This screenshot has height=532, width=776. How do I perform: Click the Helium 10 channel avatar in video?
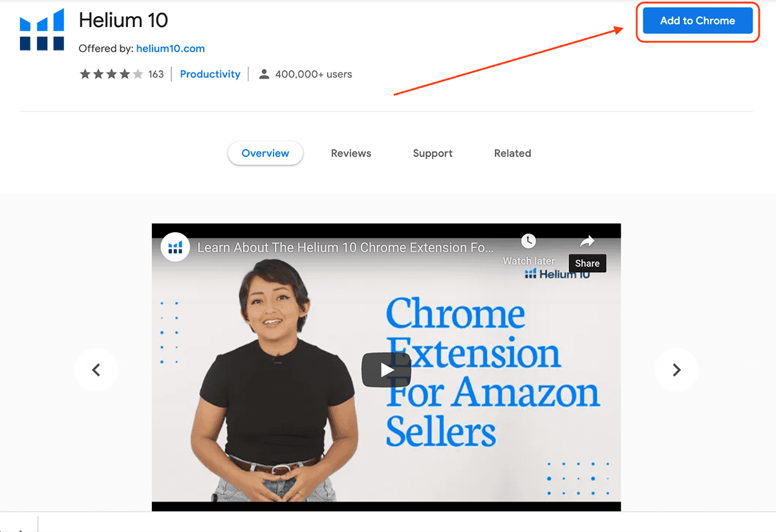(x=175, y=247)
